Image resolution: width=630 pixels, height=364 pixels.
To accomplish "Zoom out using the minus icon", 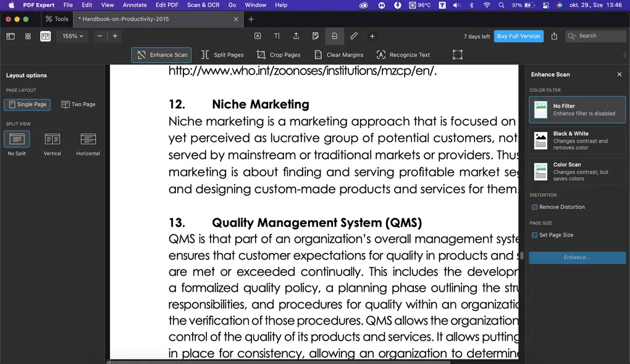I will [99, 36].
